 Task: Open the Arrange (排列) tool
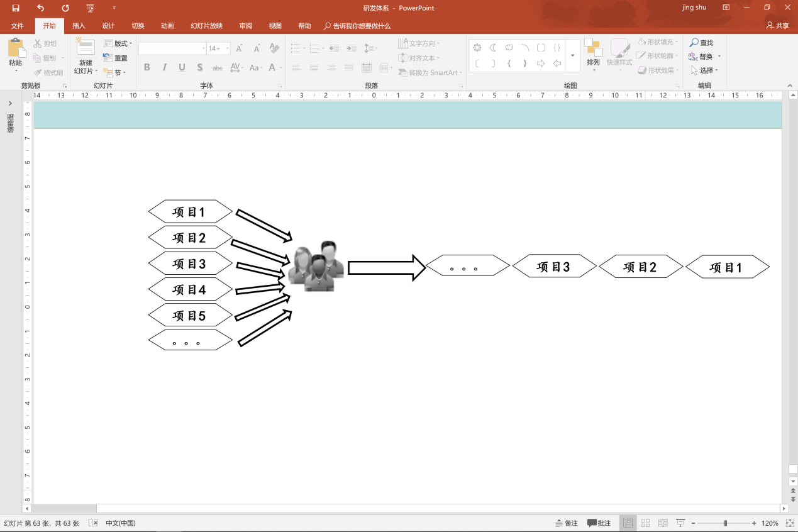593,52
